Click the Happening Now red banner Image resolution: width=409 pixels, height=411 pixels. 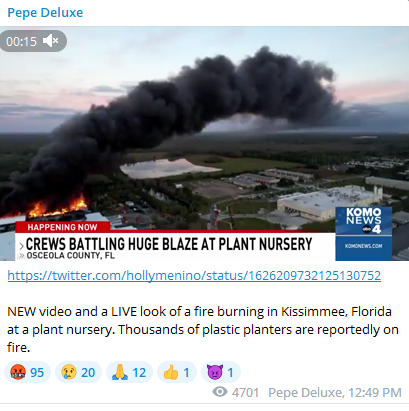pyautogui.click(x=63, y=227)
